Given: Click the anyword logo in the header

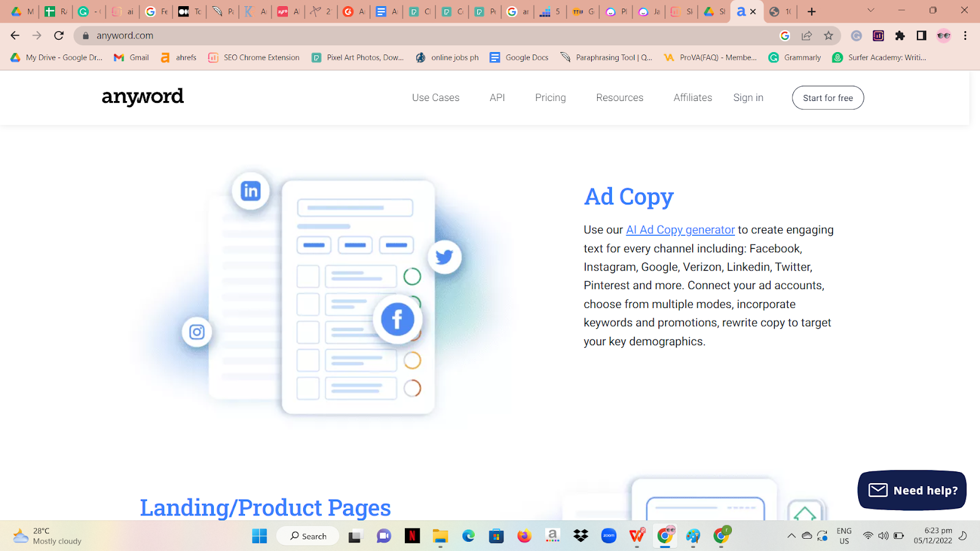Looking at the screenshot, I should 143,97.
